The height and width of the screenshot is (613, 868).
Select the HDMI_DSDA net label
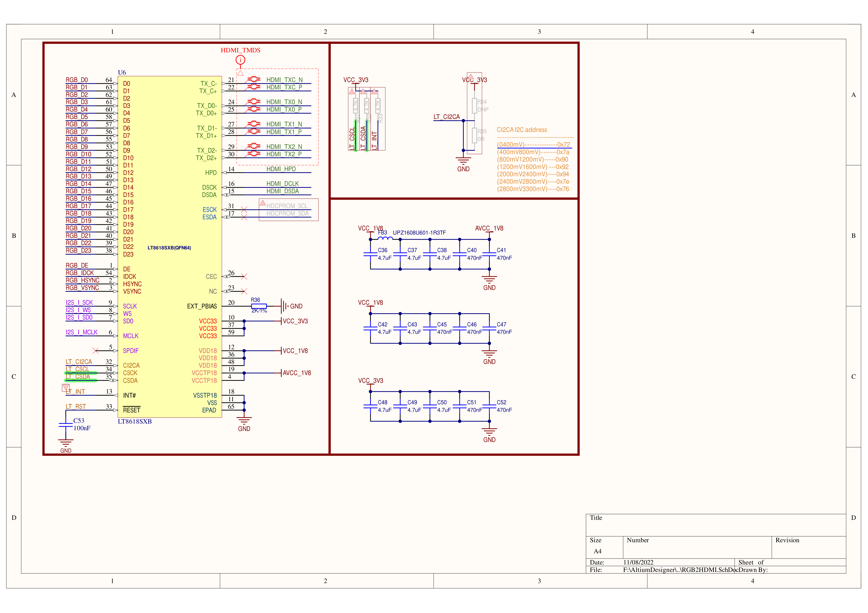coord(282,191)
